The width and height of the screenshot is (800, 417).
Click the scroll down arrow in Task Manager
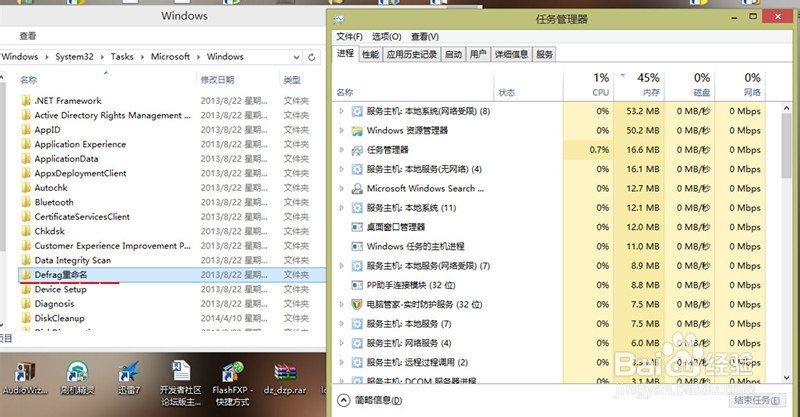(786, 378)
